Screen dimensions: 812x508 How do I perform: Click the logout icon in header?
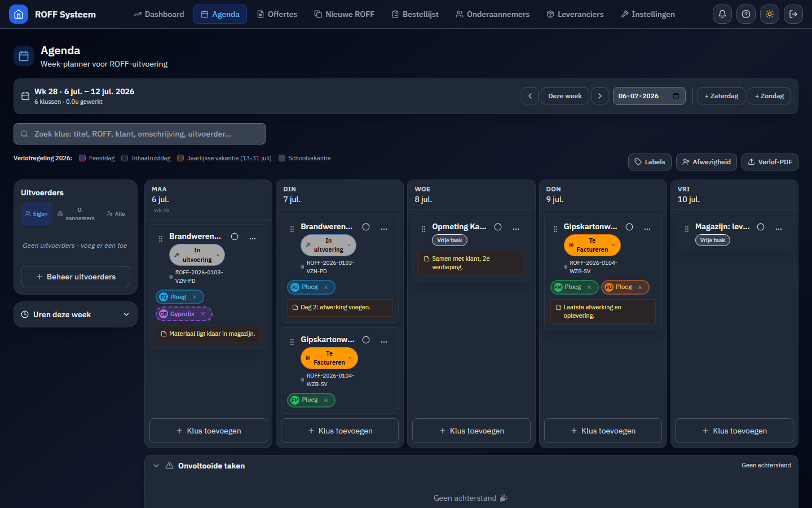[793, 14]
